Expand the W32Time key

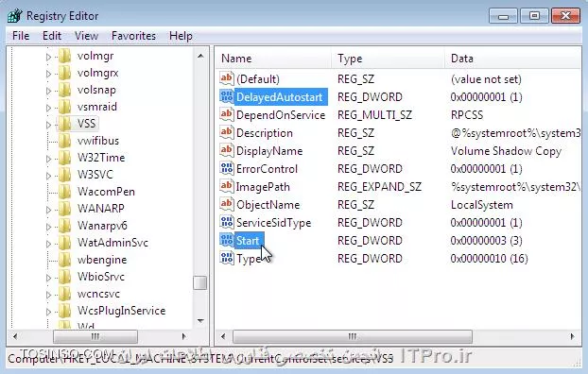tap(48, 159)
